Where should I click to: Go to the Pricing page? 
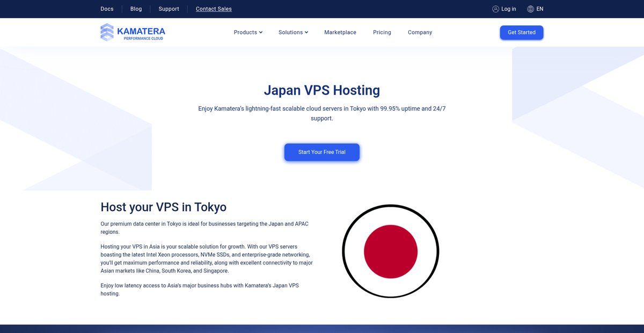click(x=382, y=32)
